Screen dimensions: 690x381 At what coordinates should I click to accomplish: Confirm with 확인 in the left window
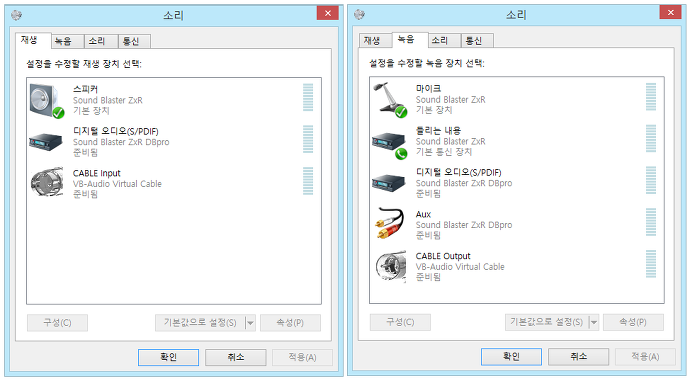tap(169, 357)
